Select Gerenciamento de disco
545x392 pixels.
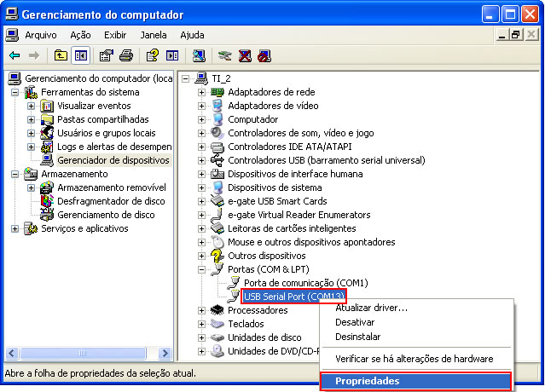tap(106, 215)
